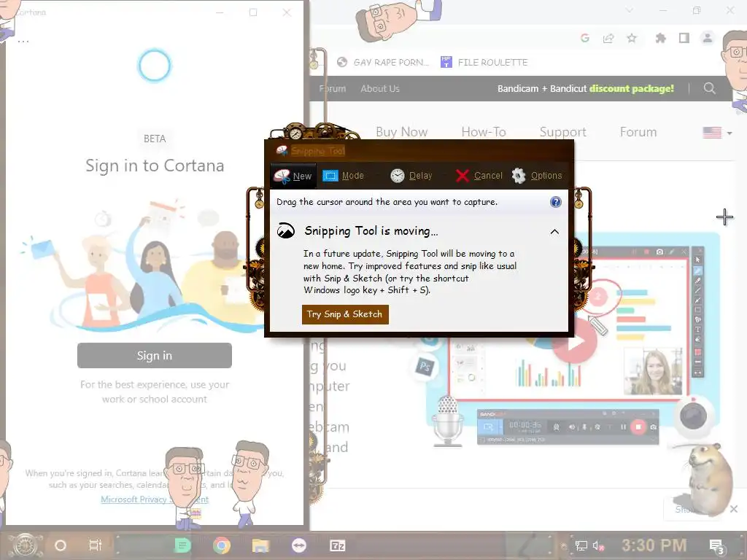Bookmark this page with the star icon
The height and width of the screenshot is (560, 747).
click(632, 38)
